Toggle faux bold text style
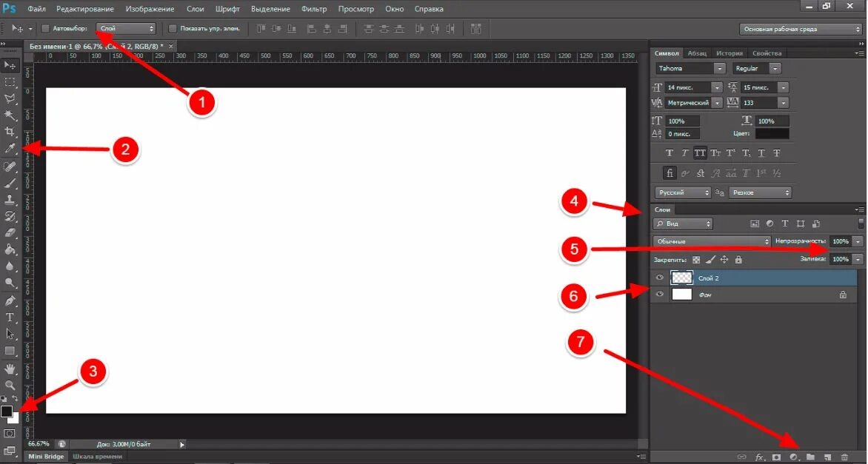The height and width of the screenshot is (464, 868). coord(670,153)
